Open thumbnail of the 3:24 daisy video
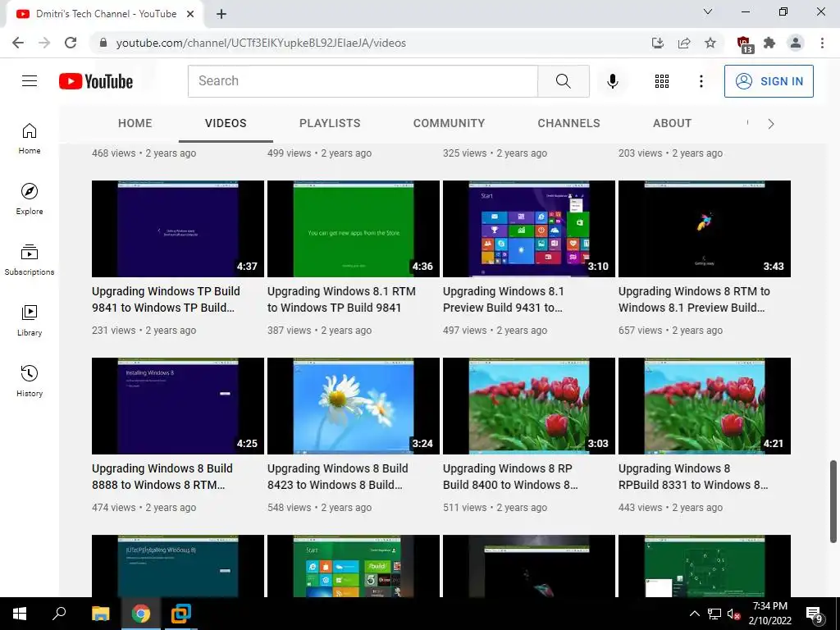The width and height of the screenshot is (840, 630). coord(354,406)
